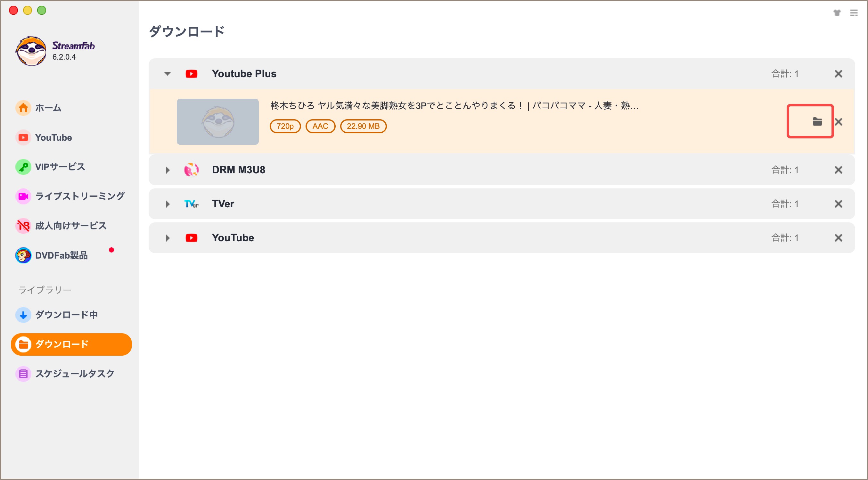Viewport: 868px width, 480px height.
Task: Open the hamburger menu at top right
Action: [854, 13]
